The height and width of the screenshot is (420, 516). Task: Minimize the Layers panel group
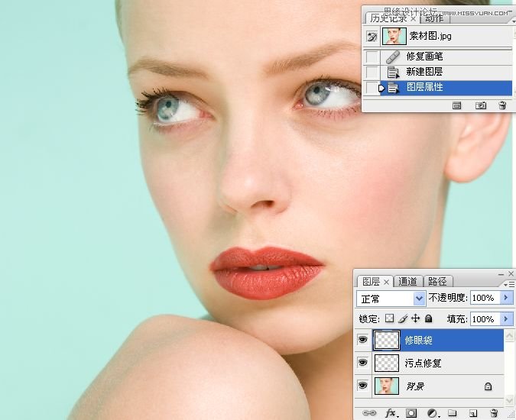point(501,273)
